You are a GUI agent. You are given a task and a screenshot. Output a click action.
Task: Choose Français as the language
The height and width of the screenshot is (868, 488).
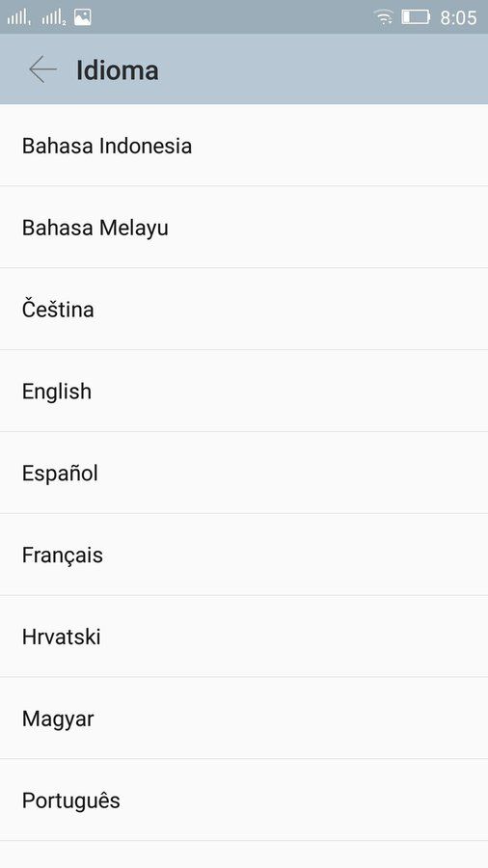(x=244, y=555)
